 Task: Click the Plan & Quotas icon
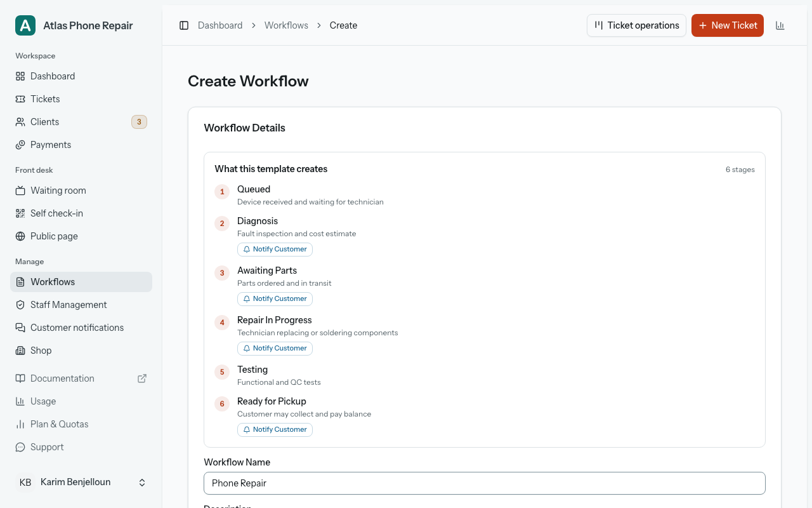tap(20, 424)
